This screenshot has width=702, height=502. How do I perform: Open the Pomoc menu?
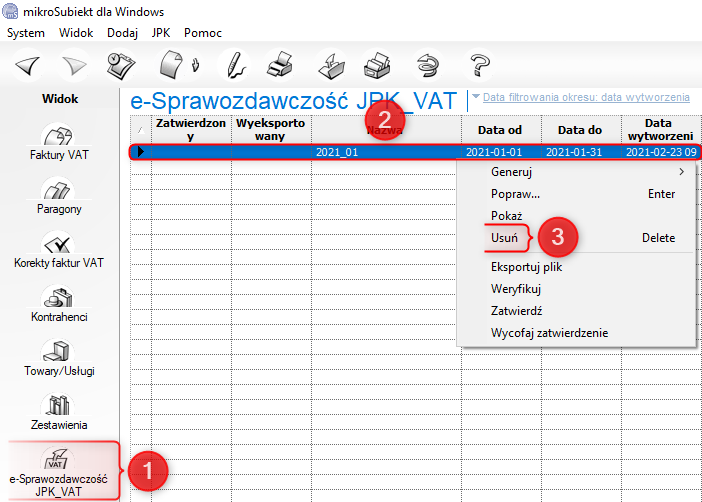coord(203,33)
